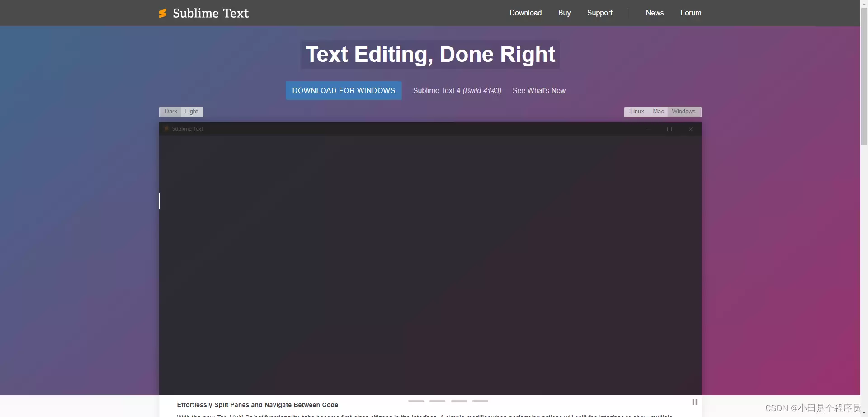Click the close icon in demo window
Screen dimensions: 868x417
click(x=690, y=129)
